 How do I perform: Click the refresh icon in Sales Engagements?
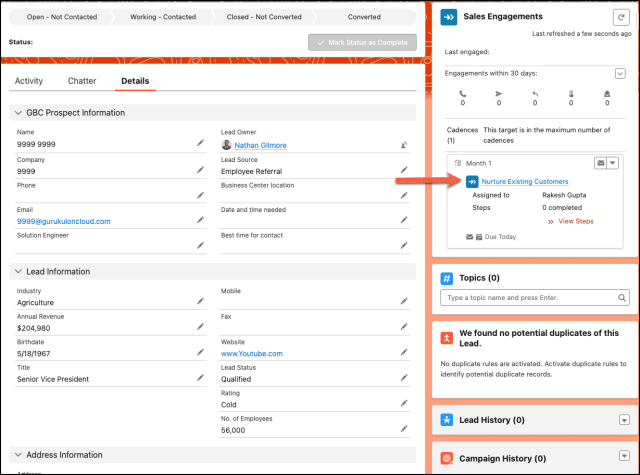619,17
